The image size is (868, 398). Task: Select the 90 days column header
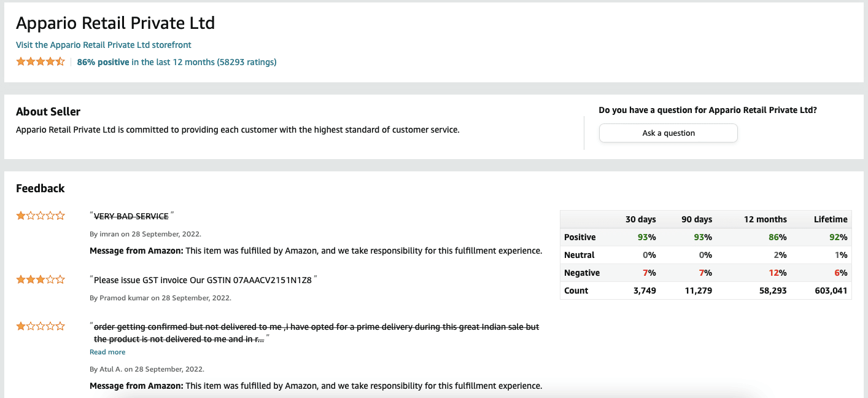697,219
